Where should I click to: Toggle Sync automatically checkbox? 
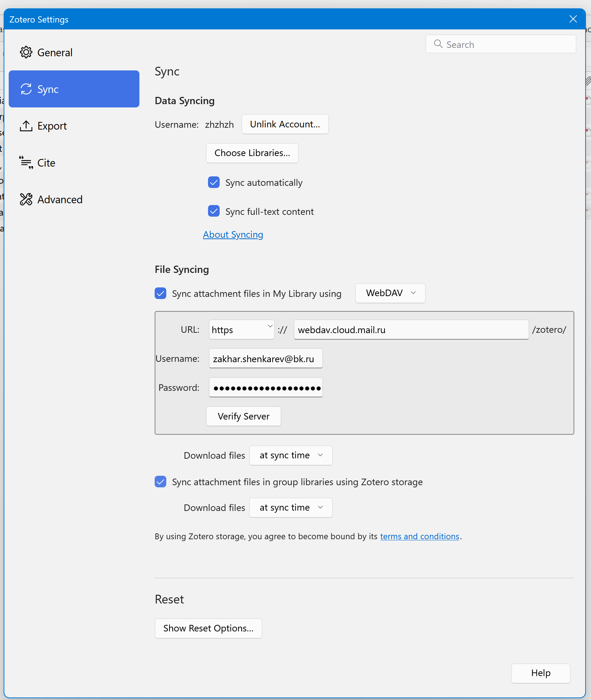coord(214,182)
